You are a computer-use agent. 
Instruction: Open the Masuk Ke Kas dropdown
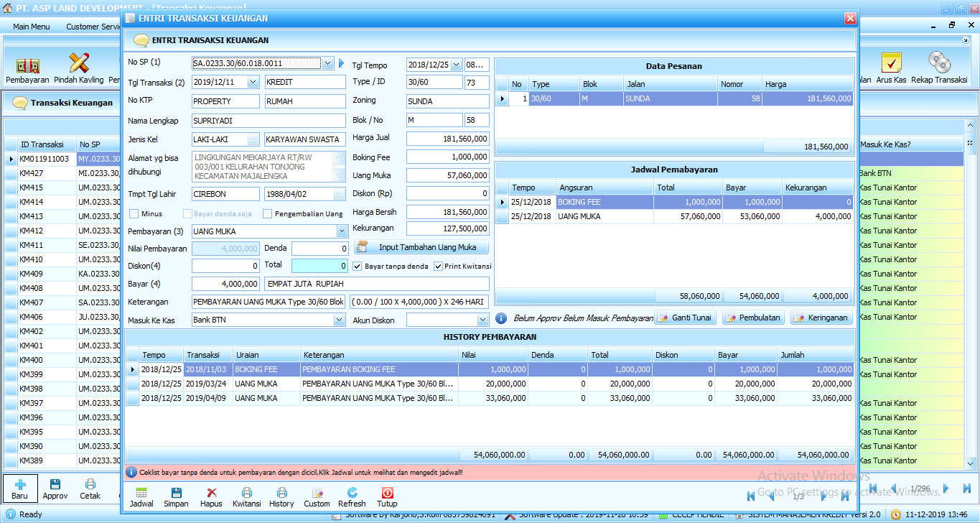coord(339,320)
